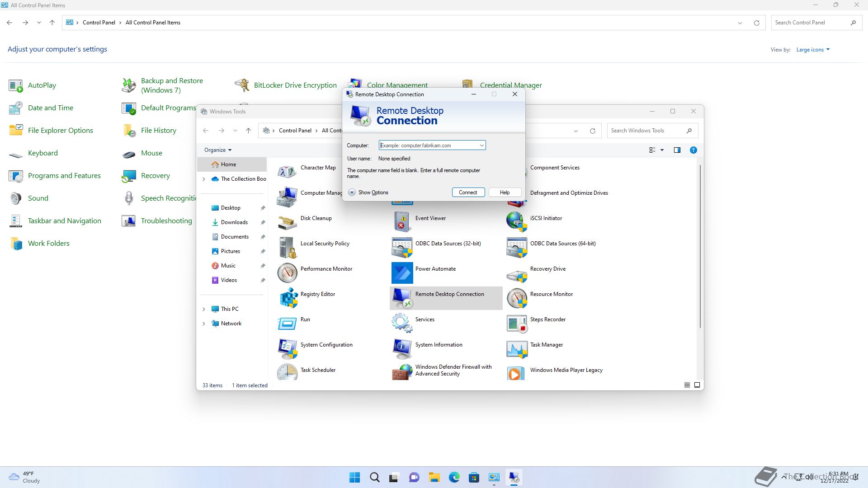Open Credential Manager link
This screenshot has height=488, width=868.
click(x=511, y=85)
